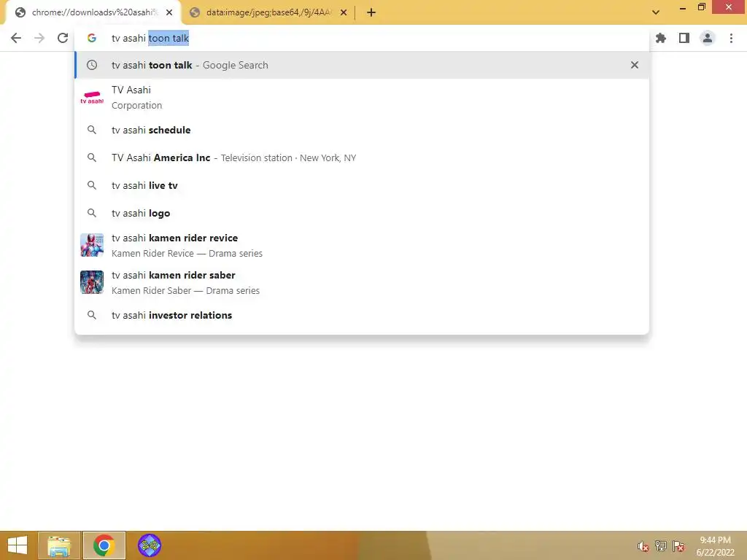Open the side panel icon
Screen dimensions: 747x560
(x=684, y=38)
